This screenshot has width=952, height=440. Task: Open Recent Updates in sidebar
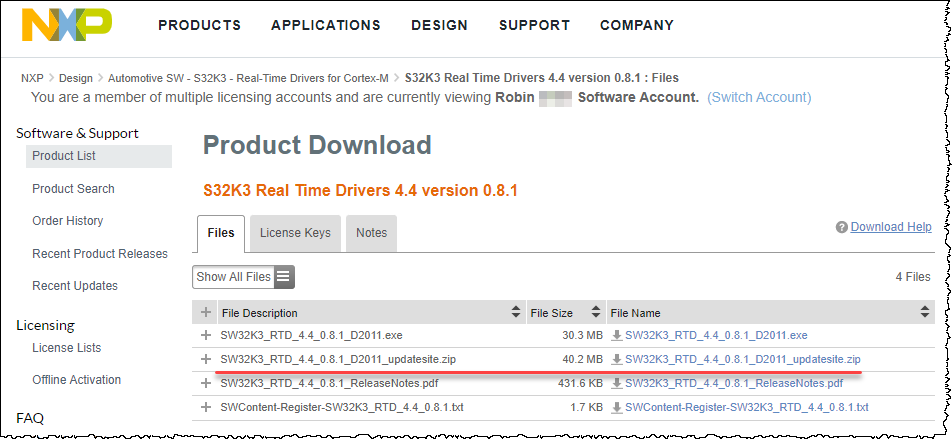(x=75, y=286)
